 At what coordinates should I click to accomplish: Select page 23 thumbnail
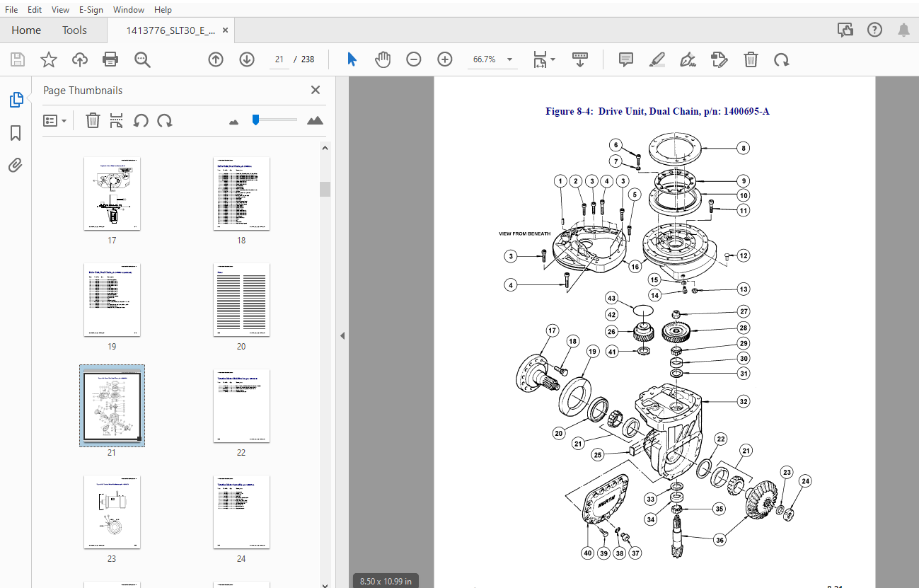pyautogui.click(x=112, y=512)
